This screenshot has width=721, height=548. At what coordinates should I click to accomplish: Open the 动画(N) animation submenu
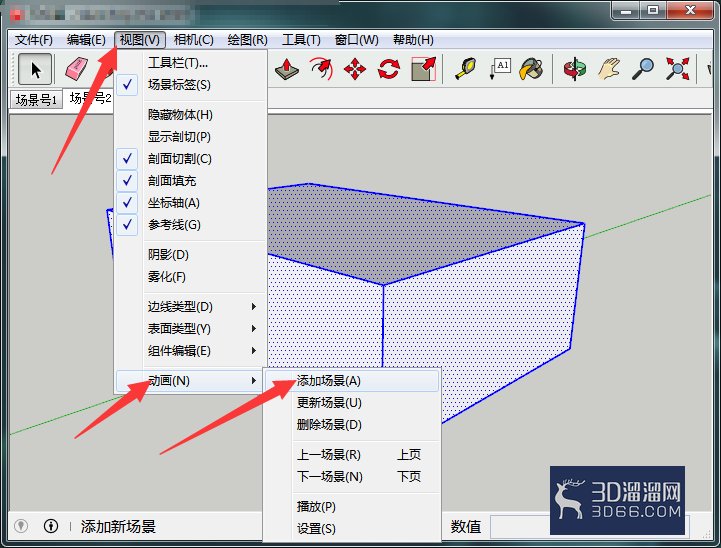pyautogui.click(x=191, y=381)
